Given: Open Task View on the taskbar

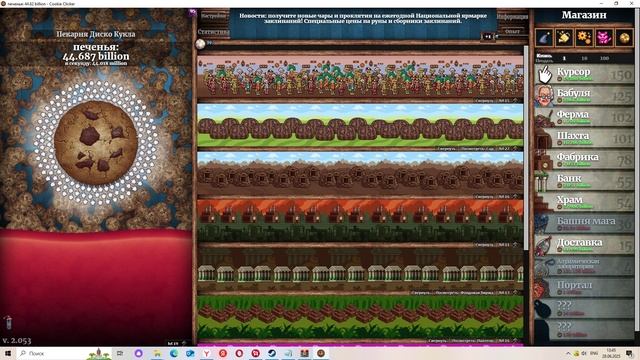Looking at the screenshot, I should (x=120, y=353).
